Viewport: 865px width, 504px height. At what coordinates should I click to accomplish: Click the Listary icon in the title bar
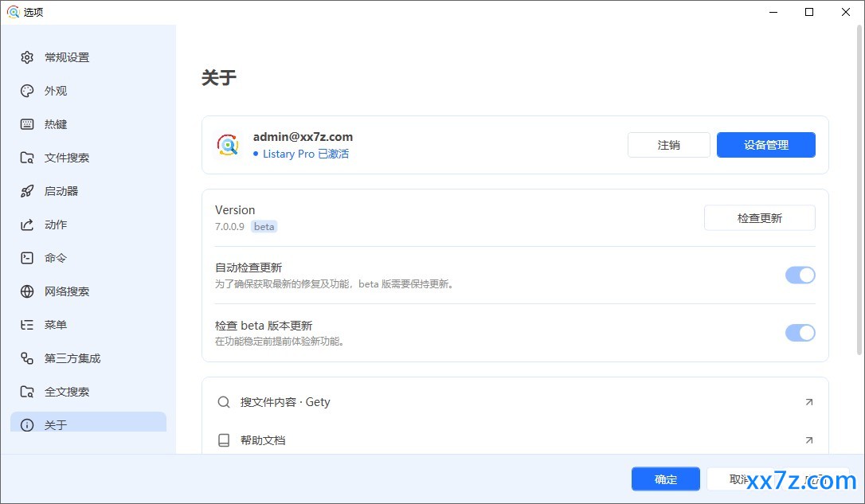click(14, 12)
